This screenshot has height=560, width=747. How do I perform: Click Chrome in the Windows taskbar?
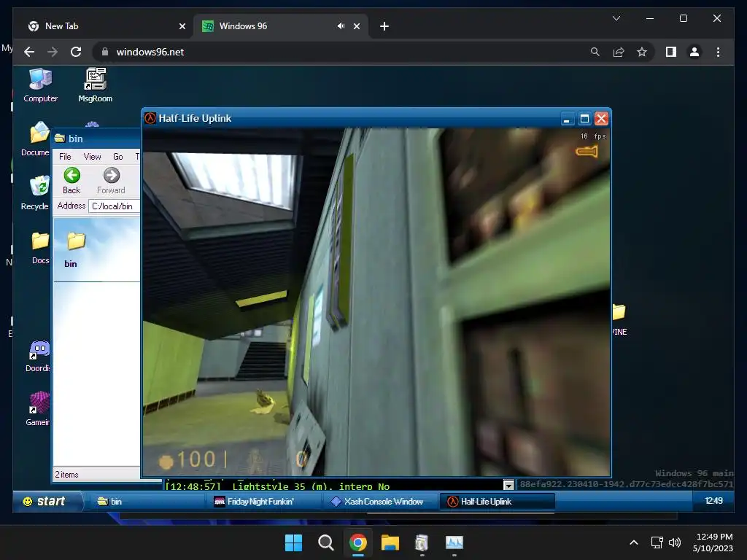click(x=357, y=542)
